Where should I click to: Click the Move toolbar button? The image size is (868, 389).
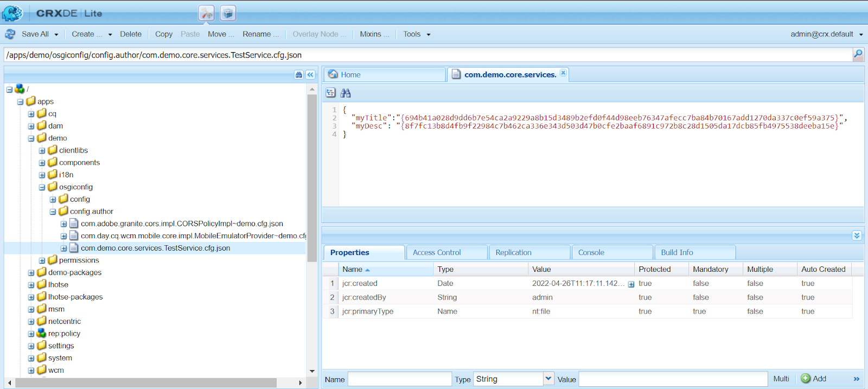tap(221, 34)
